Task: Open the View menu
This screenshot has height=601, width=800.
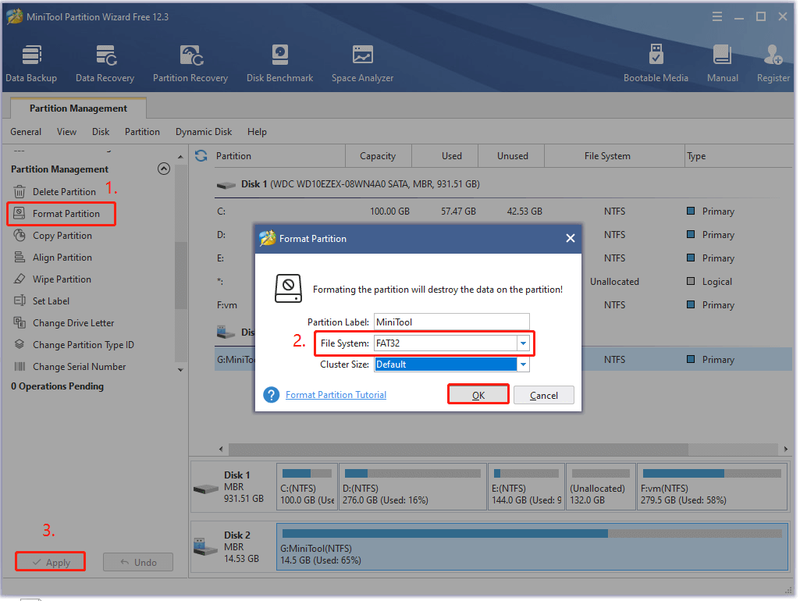Action: (x=66, y=132)
